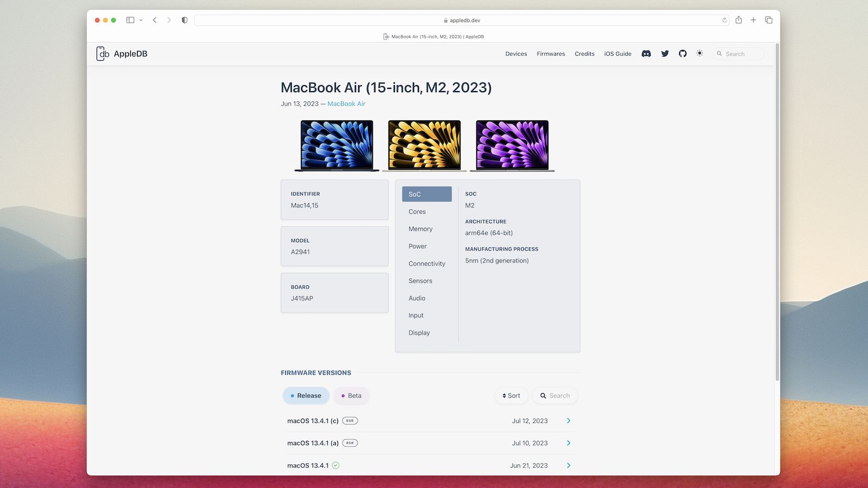Viewport: 868px width, 488px height.
Task: Open the Credits nav item
Action: coord(584,54)
